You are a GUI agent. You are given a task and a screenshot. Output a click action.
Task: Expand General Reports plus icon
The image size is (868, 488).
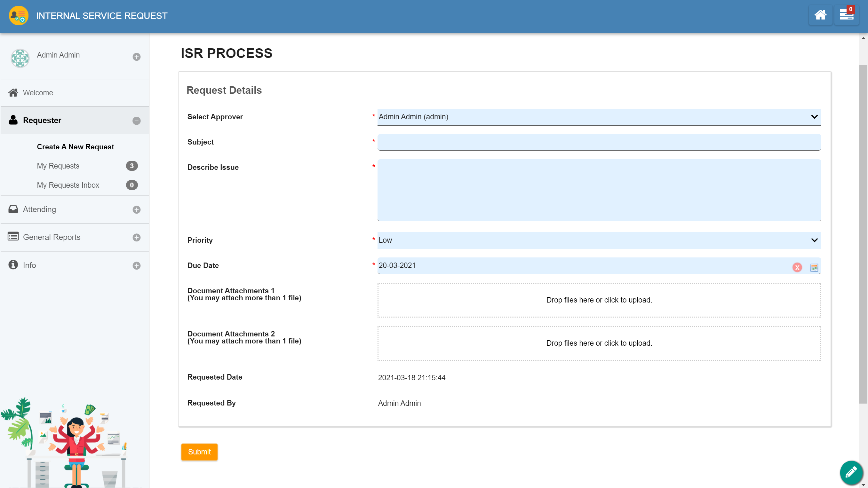(137, 238)
